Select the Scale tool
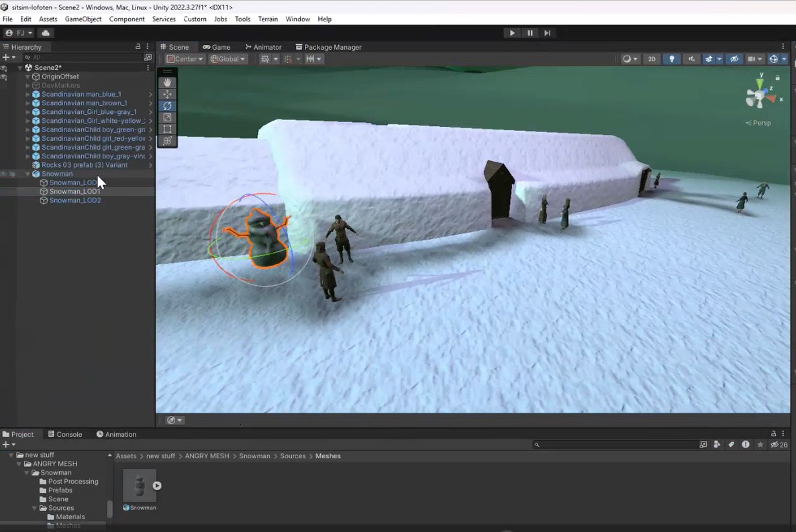 tap(167, 117)
